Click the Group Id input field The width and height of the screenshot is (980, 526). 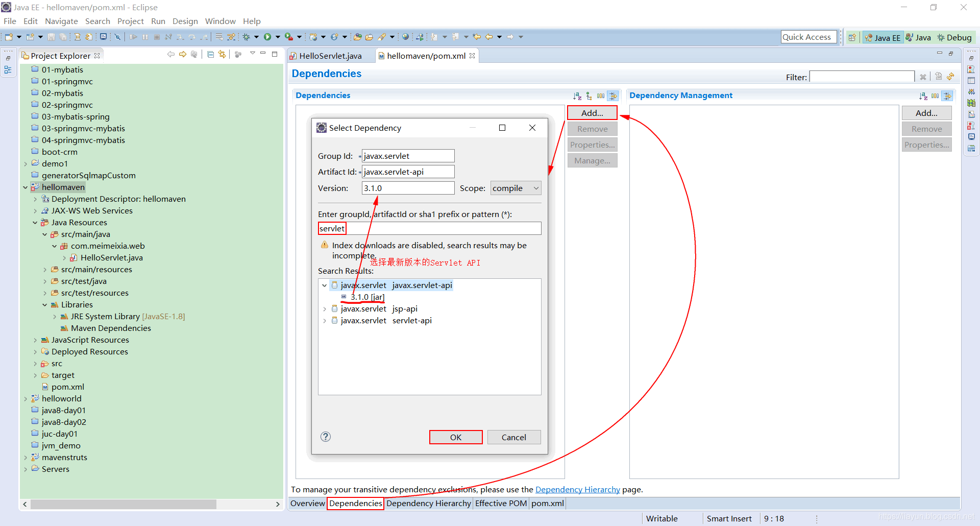[408, 156]
